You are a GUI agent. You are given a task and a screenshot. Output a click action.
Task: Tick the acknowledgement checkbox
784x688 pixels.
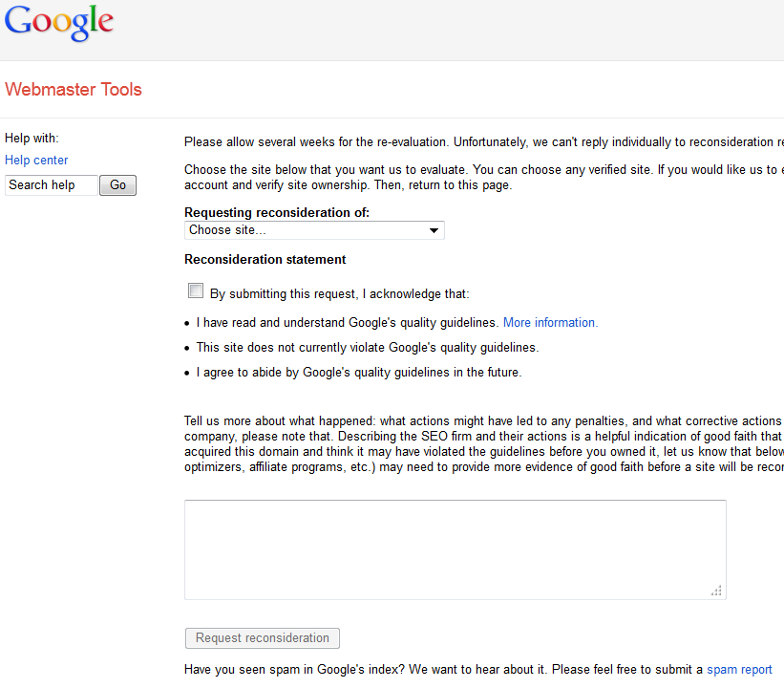point(195,290)
